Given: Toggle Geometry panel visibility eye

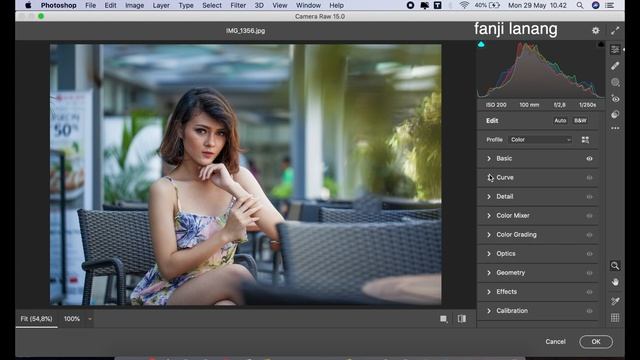Looking at the screenshot, I should (x=589, y=273).
